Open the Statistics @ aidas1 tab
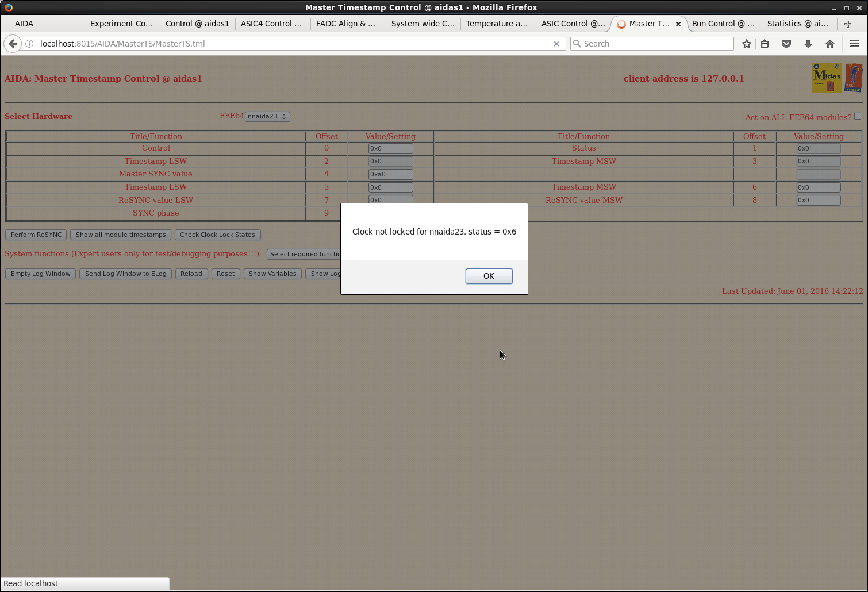 click(x=800, y=24)
